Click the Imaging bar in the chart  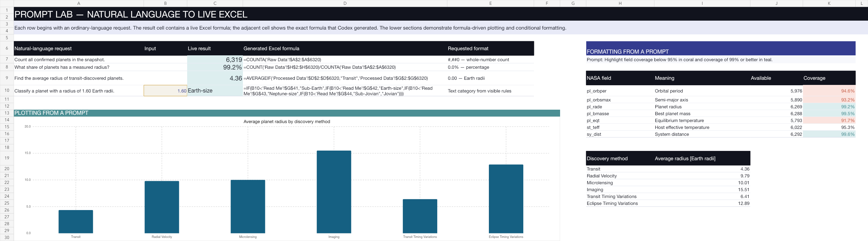click(334, 192)
